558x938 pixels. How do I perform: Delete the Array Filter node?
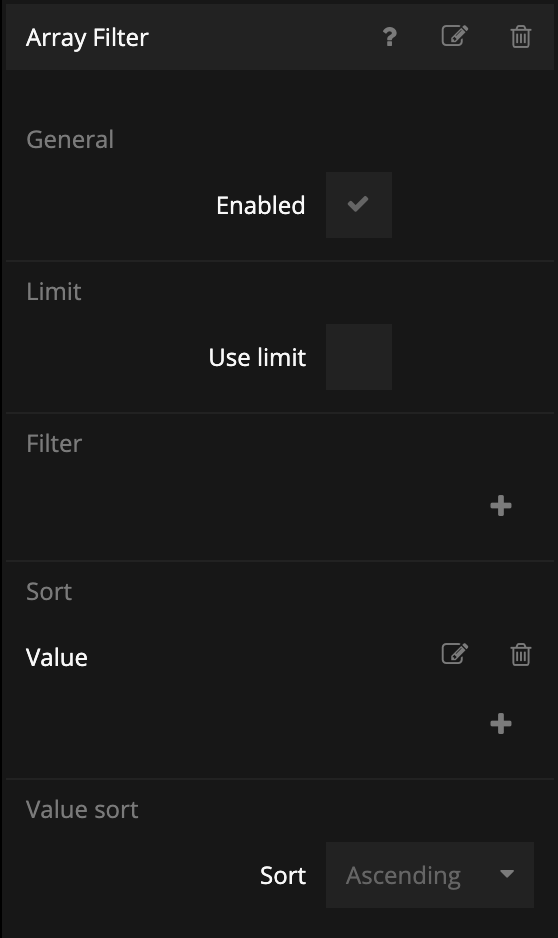[521, 36]
